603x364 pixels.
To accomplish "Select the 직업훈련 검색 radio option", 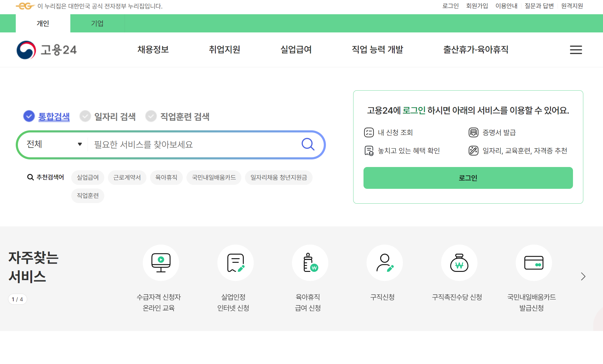I will coord(151,116).
